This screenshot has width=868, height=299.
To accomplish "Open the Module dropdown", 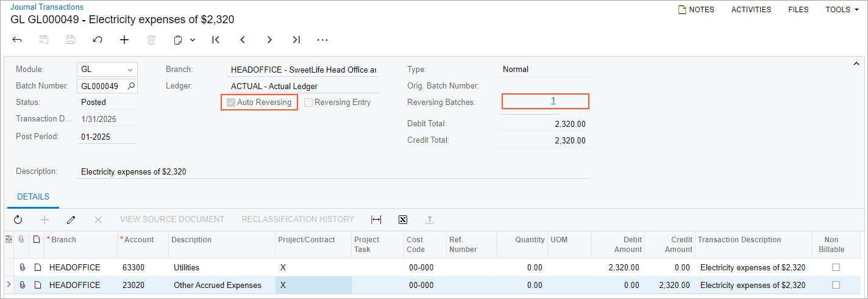I will (x=130, y=70).
